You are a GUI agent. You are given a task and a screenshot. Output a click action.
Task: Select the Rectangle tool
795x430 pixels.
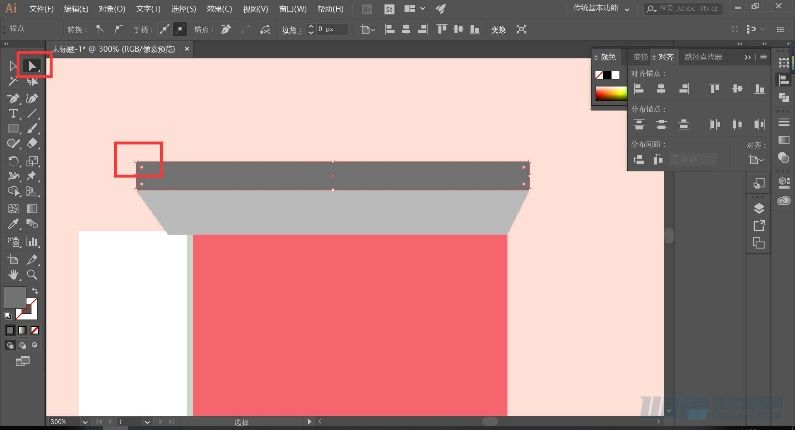tap(14, 129)
